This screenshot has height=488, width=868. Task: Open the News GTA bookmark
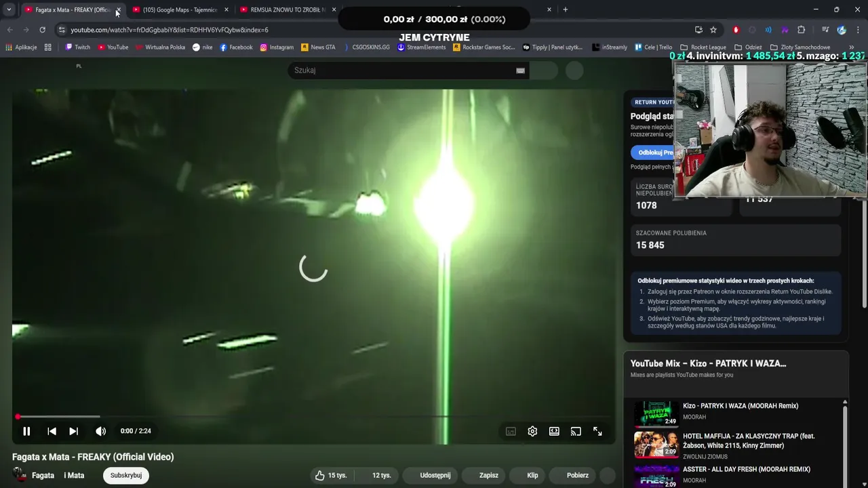coord(318,47)
